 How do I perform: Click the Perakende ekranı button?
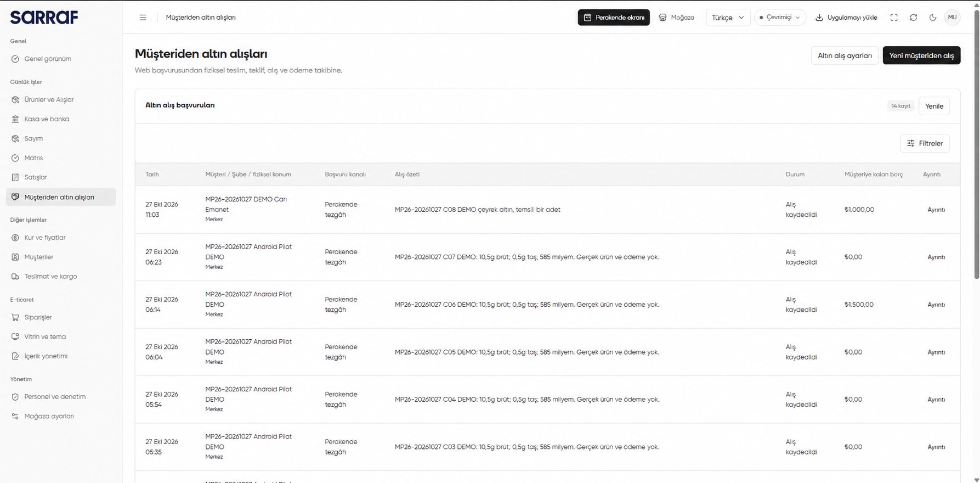coord(614,18)
